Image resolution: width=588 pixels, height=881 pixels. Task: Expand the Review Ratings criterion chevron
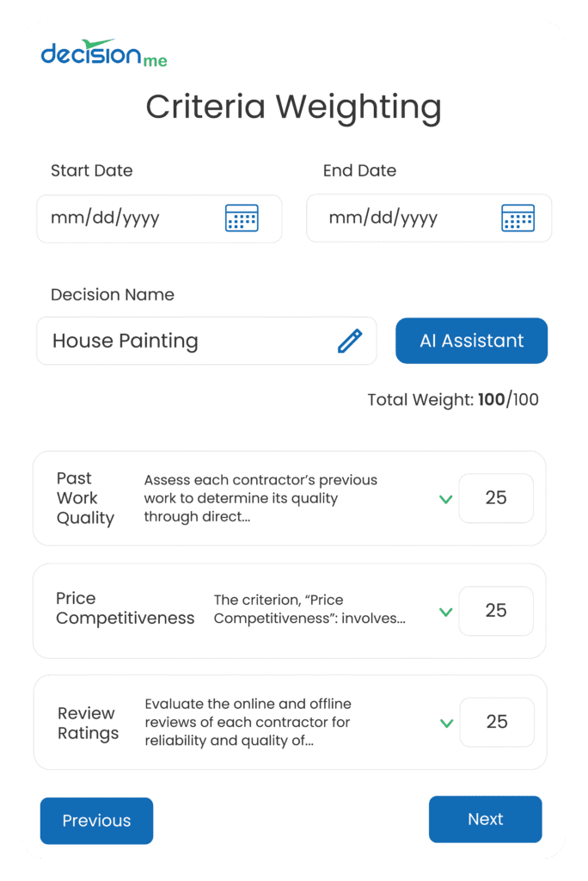[446, 723]
